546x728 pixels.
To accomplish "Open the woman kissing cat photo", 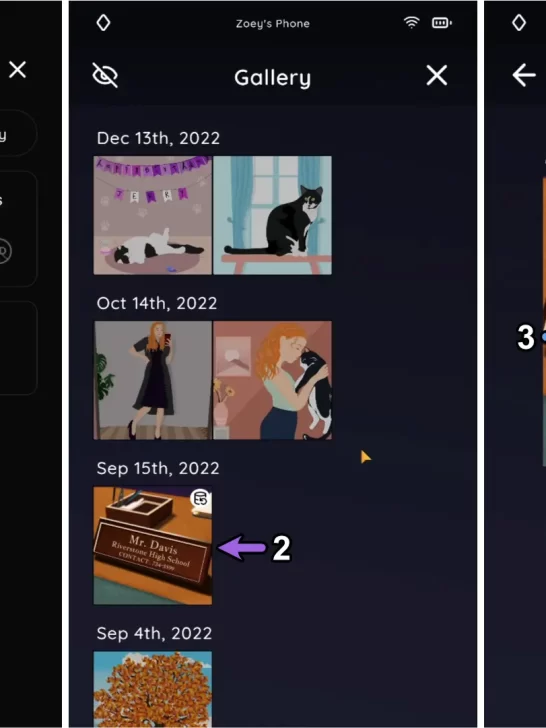I will (273, 380).
